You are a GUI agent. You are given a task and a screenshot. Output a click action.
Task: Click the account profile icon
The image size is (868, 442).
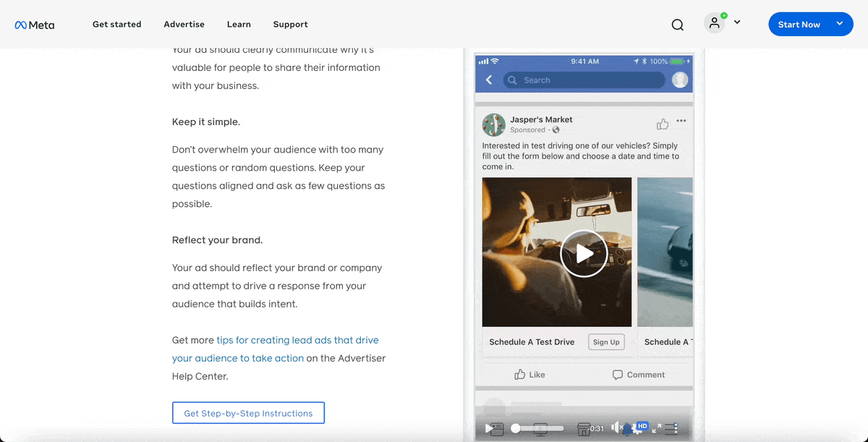(x=714, y=22)
